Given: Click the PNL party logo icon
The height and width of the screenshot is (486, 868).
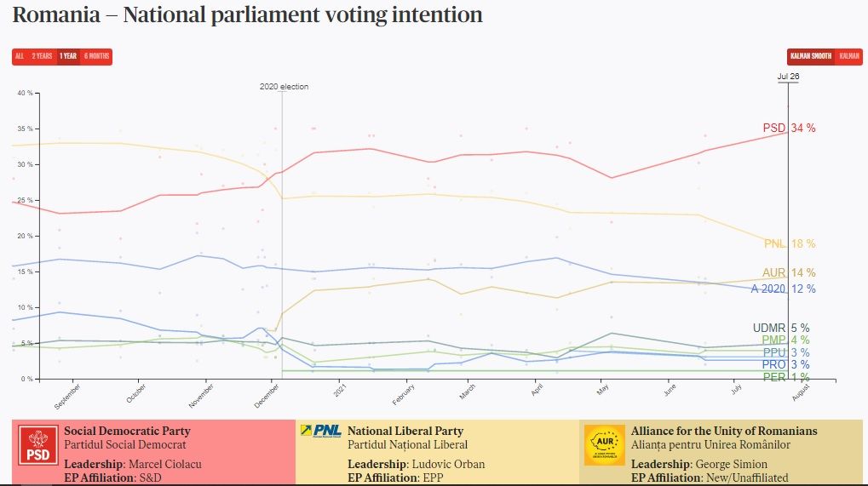Looking at the screenshot, I should pyautogui.click(x=320, y=431).
